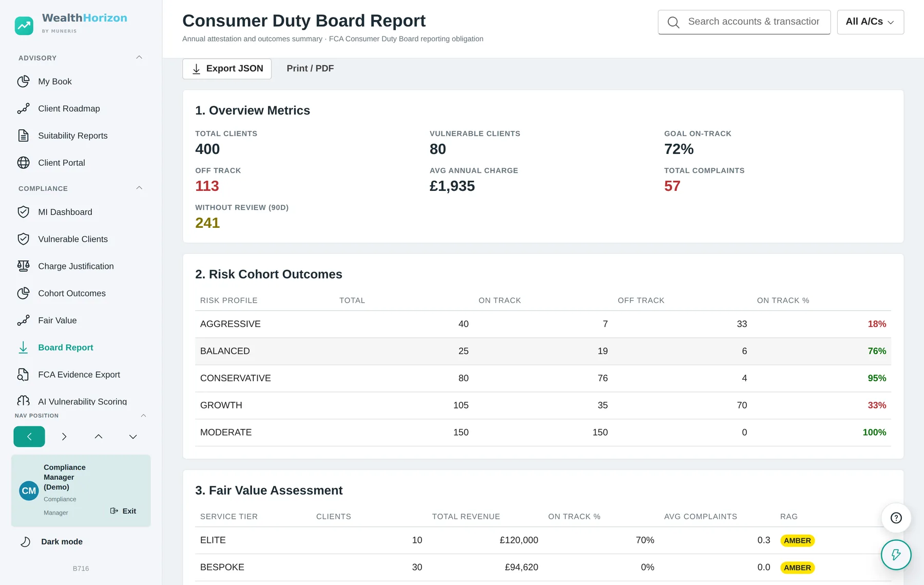
Task: Open My Book pie chart icon
Action: point(23,82)
